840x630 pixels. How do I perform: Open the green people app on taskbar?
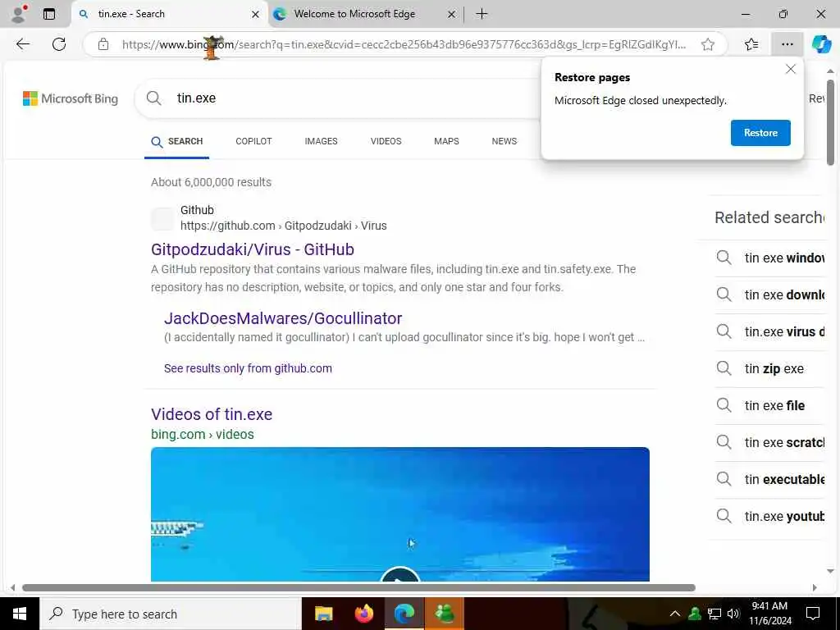(445, 614)
